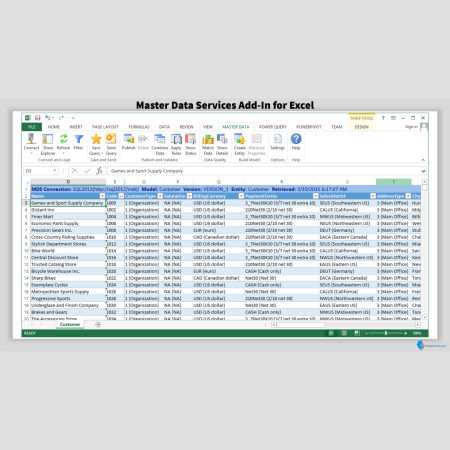The width and height of the screenshot is (450, 450).
Task: Open the FILE tab
Action: pos(32,127)
